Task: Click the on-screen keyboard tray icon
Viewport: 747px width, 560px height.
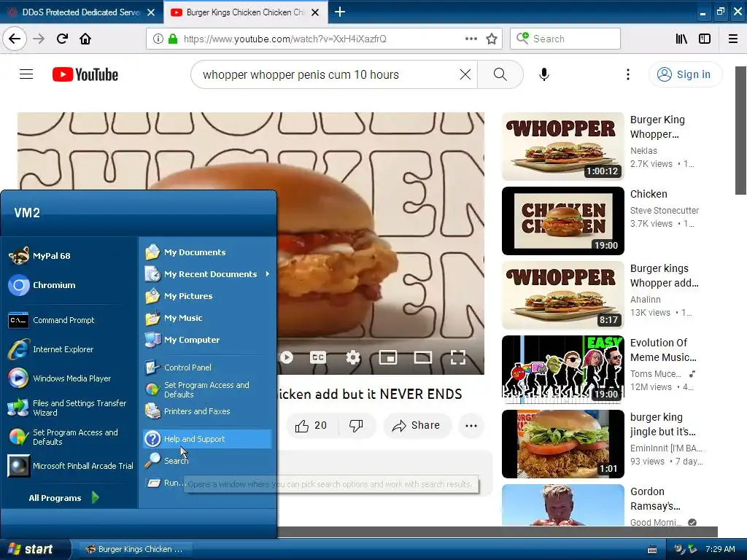Action: (652, 550)
